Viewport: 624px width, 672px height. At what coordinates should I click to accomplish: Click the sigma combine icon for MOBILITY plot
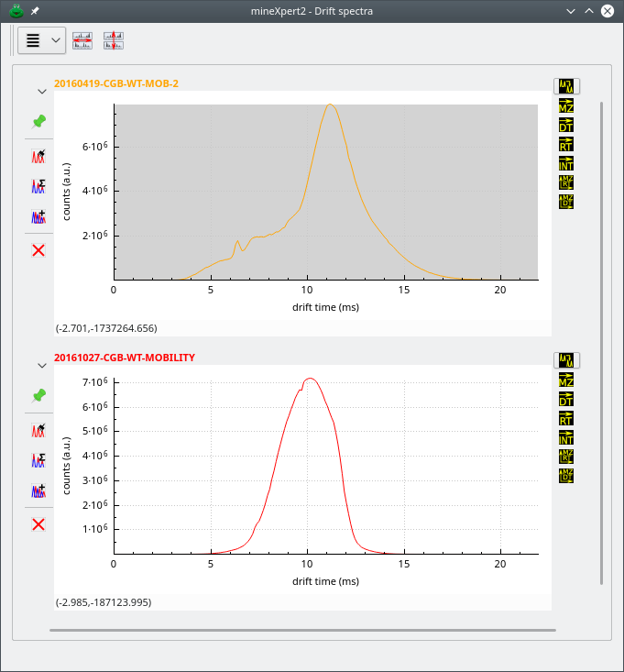(x=38, y=460)
